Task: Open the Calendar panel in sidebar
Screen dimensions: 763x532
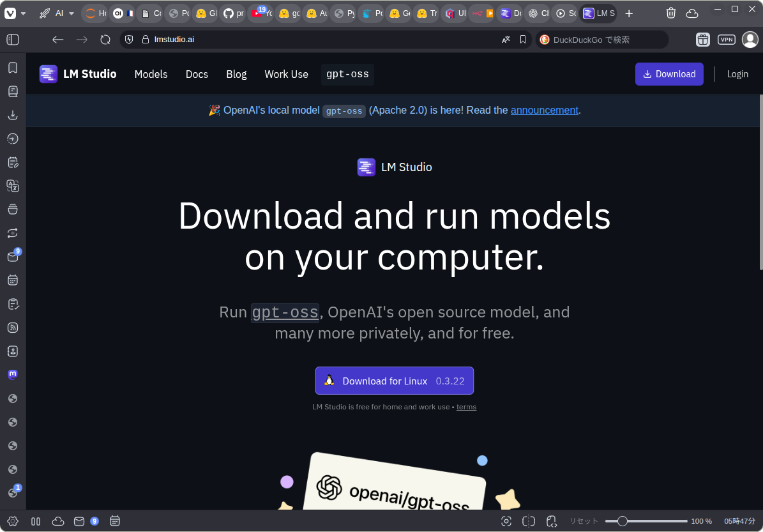Action: click(13, 280)
